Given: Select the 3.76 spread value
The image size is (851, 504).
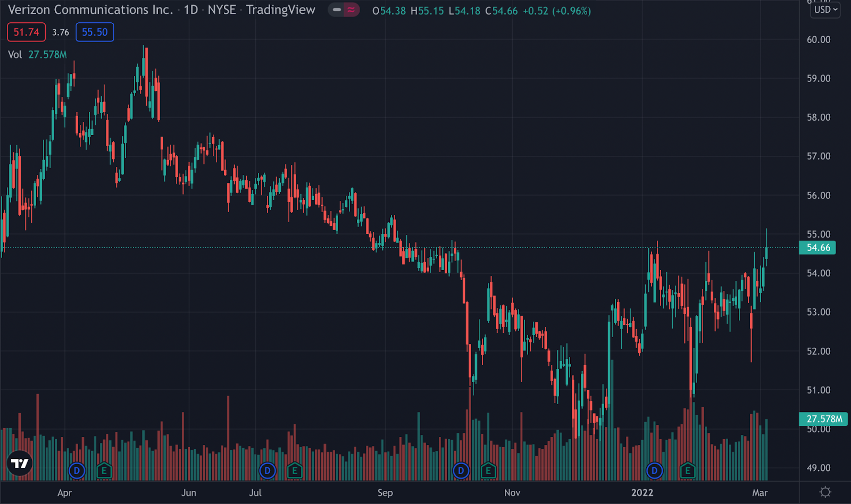Looking at the screenshot, I should (61, 32).
